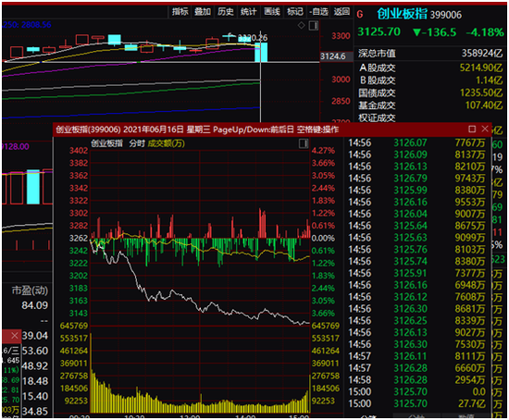Select the tick row with volume 8681万

pos(416,309)
